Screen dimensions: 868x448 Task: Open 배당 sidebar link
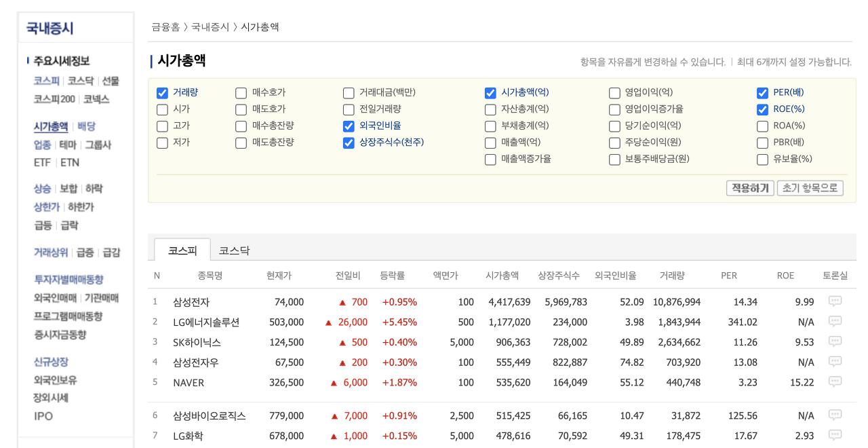[87, 126]
